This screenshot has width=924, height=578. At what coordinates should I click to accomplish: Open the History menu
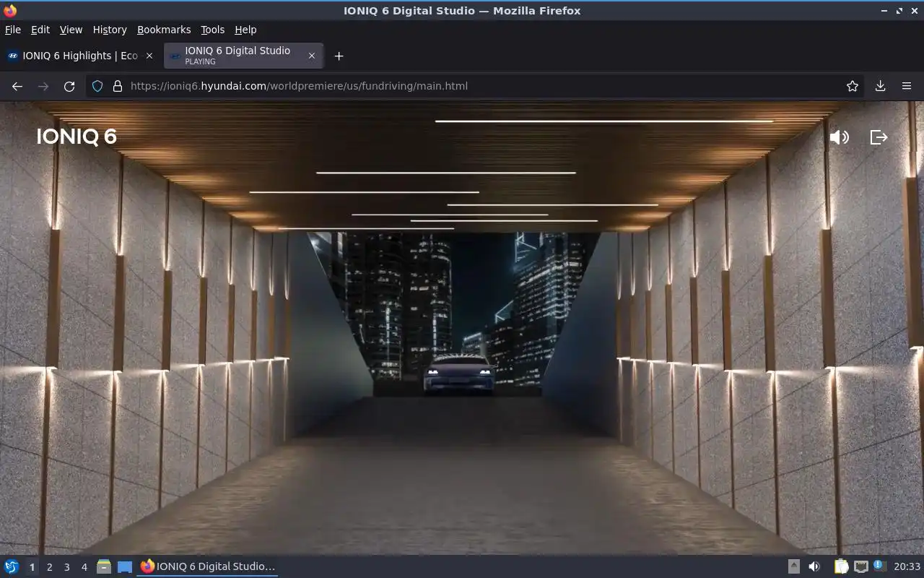[110, 30]
